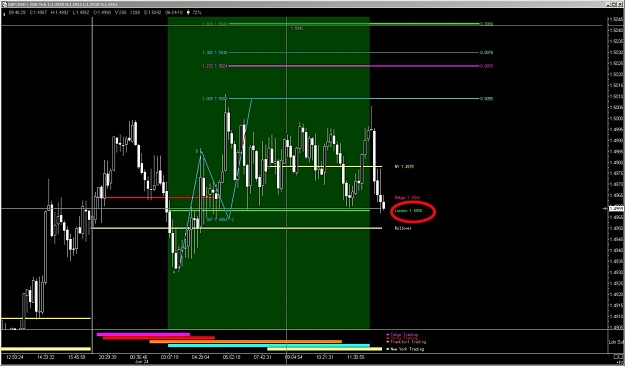Click the green London 1.4958 level label
The image size is (625, 366).
pos(408,211)
